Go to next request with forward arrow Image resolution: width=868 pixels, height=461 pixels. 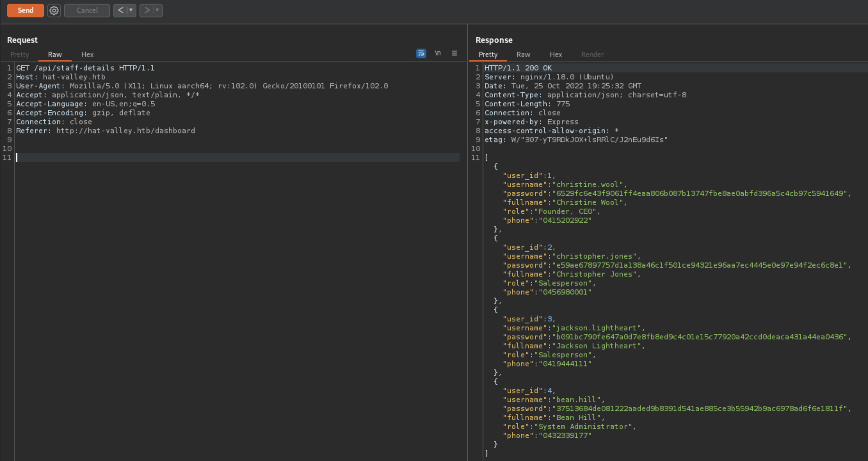(x=147, y=11)
